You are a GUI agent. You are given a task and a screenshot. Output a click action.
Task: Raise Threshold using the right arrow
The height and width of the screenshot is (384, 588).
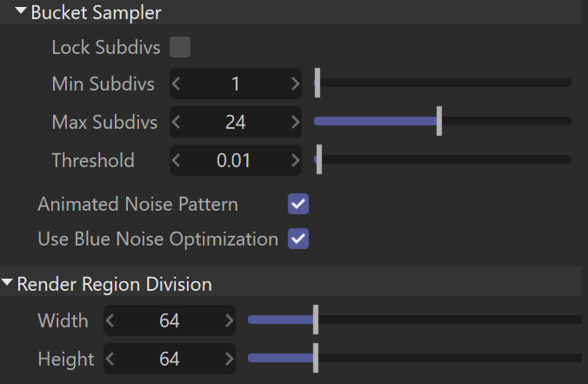point(296,160)
